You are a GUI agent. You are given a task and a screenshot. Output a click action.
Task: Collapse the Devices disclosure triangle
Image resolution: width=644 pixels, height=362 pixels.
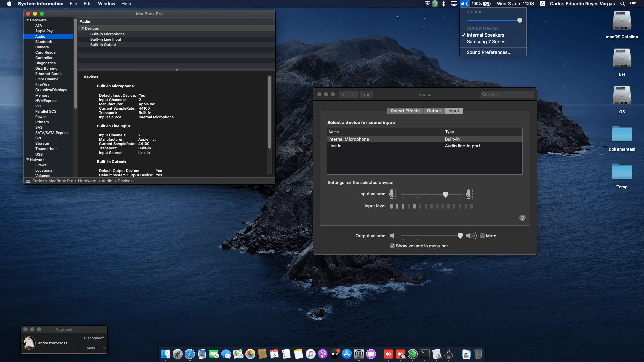(83, 28)
